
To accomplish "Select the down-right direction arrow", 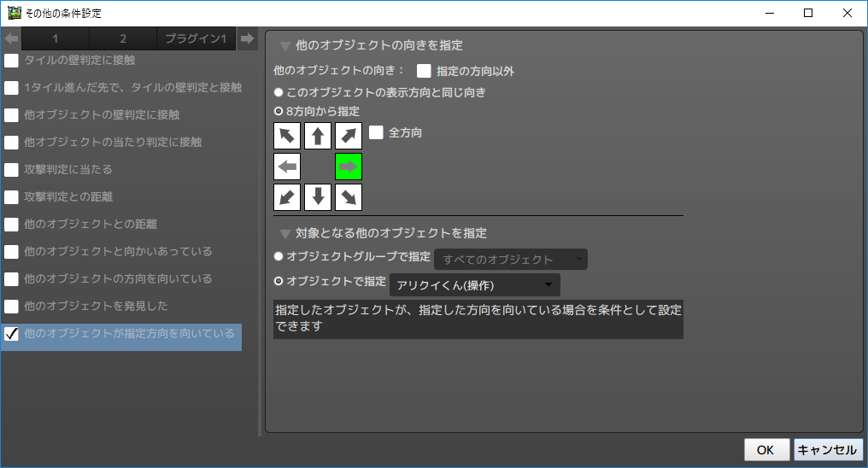I will tap(349, 197).
